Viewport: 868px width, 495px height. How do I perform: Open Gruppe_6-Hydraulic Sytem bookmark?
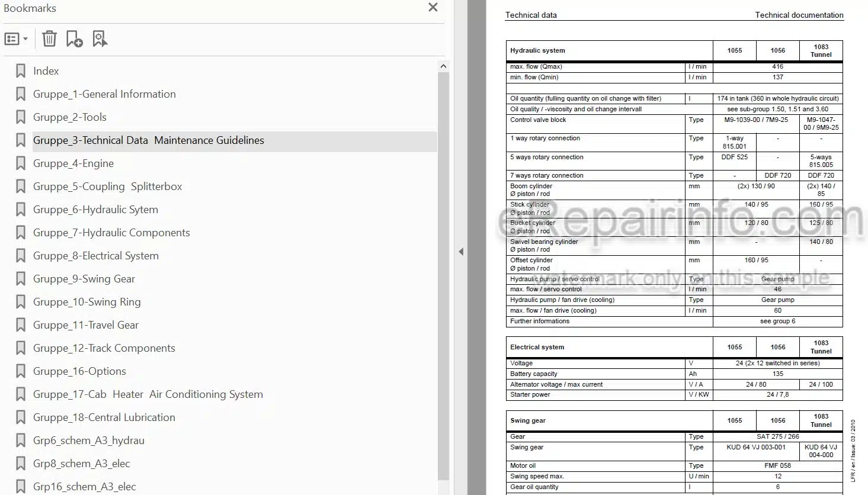pyautogui.click(x=95, y=210)
